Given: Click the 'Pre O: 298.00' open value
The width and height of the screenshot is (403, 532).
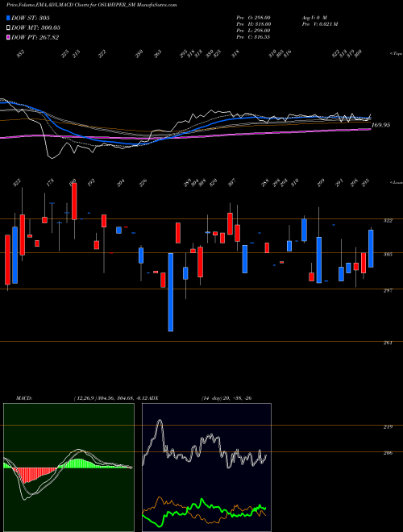Looking at the screenshot, I should [253, 18].
